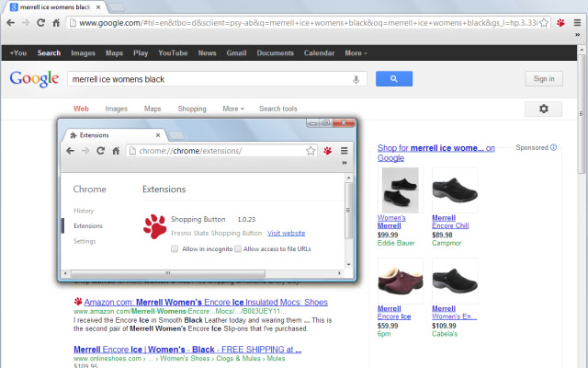Expand the More search filter dropdown
This screenshot has height=368, width=588.
233,109
